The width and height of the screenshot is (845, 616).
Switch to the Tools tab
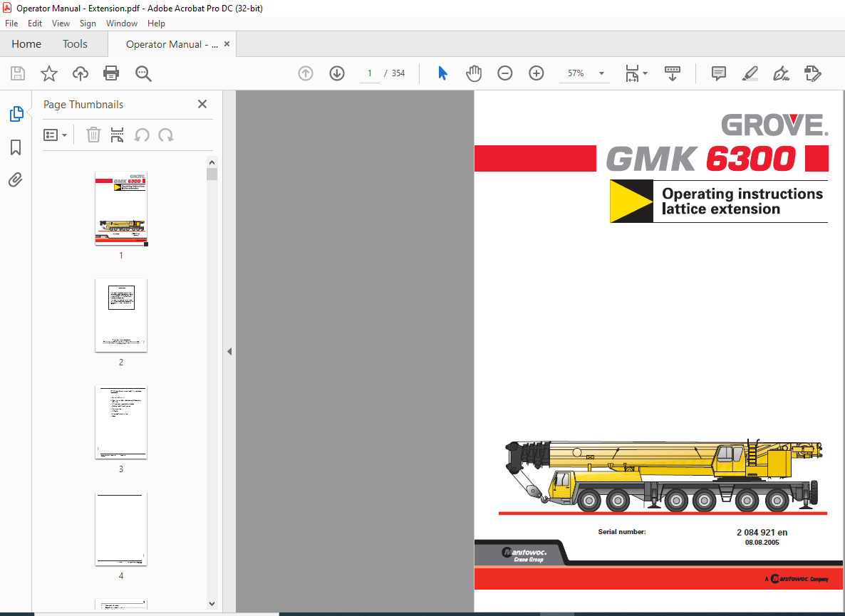tap(75, 44)
